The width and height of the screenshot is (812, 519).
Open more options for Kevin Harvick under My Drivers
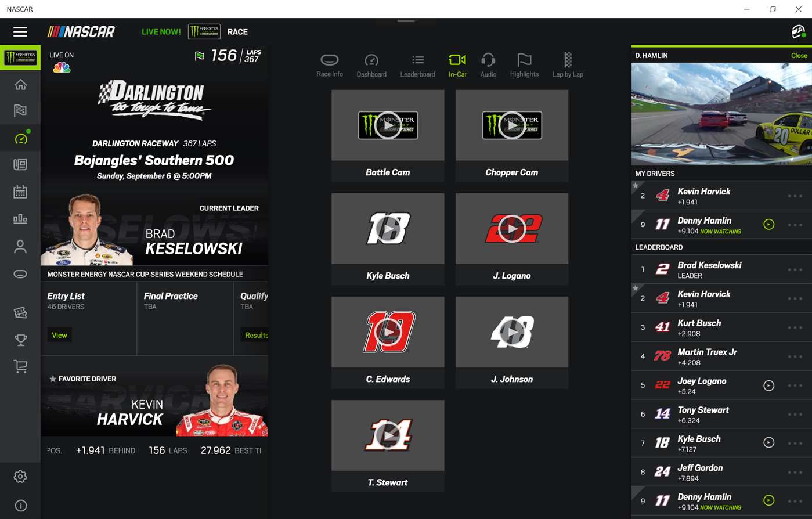(795, 196)
